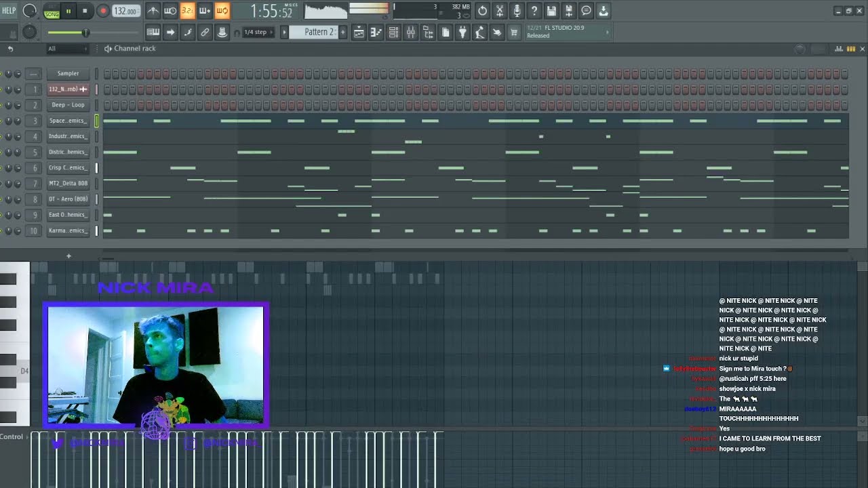The width and height of the screenshot is (868, 488).
Task: Open the audio editor scissors icon
Action: click(500, 10)
